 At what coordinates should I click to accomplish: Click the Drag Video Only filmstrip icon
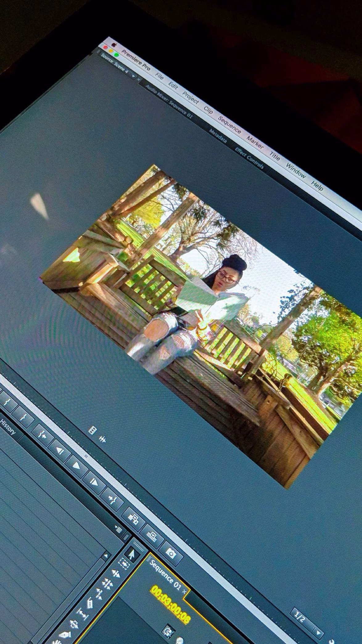coord(93,430)
